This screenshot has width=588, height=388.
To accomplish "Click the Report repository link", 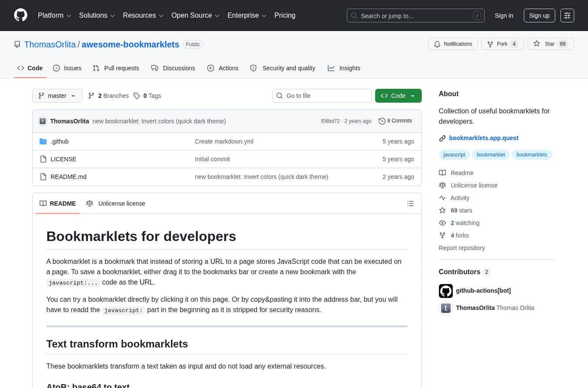I will pyautogui.click(x=462, y=248).
